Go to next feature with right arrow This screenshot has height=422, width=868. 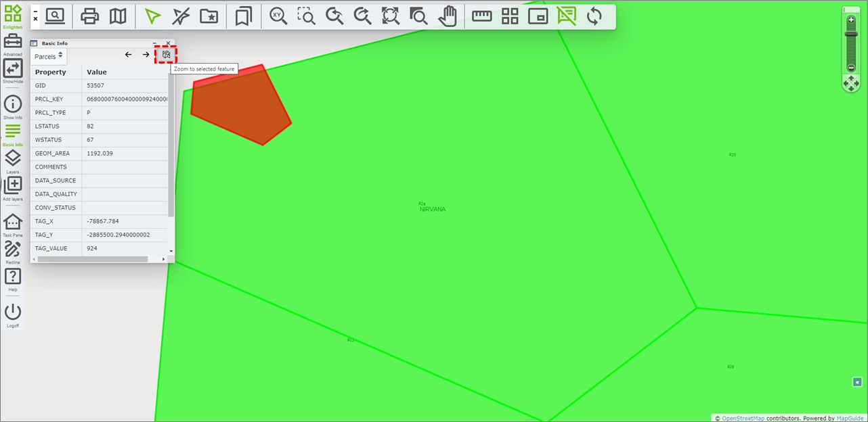pos(146,55)
